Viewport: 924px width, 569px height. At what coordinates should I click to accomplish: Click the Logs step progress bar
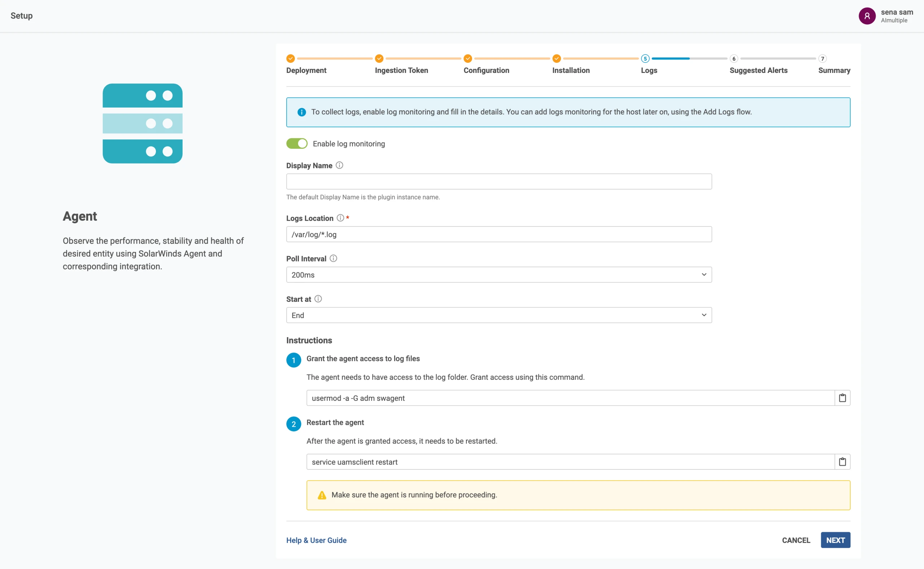[689, 59]
